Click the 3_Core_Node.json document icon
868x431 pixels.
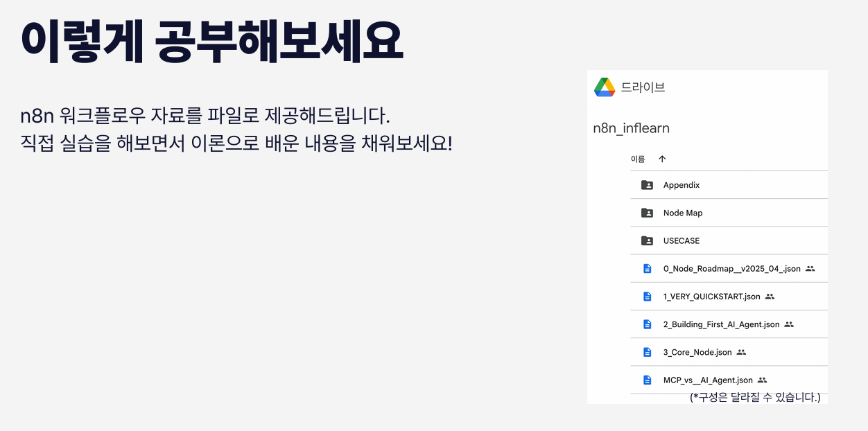647,352
